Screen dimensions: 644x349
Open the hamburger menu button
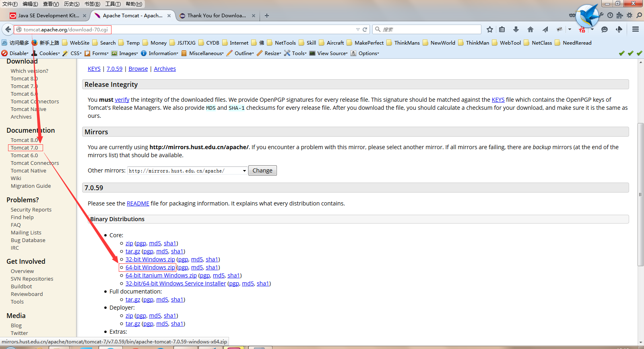point(636,29)
